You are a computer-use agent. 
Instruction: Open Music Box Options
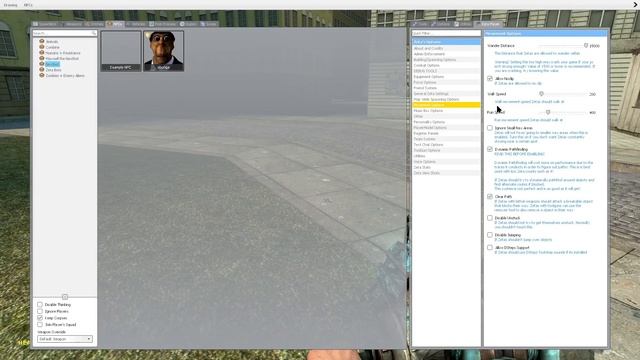446,111
